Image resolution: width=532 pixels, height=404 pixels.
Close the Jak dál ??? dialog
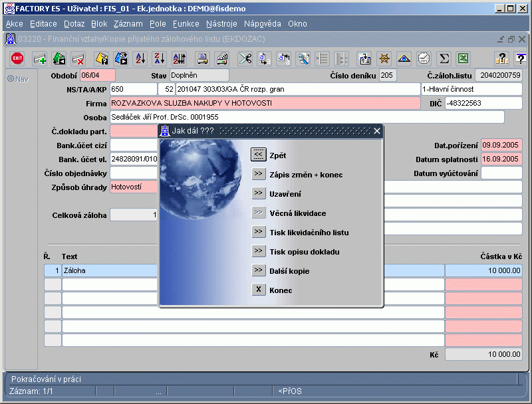point(377,131)
